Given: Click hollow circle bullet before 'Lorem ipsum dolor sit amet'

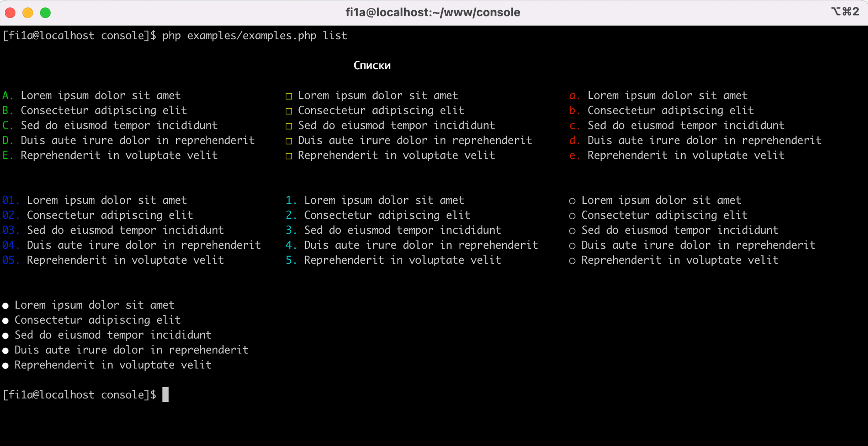Looking at the screenshot, I should coord(572,201).
